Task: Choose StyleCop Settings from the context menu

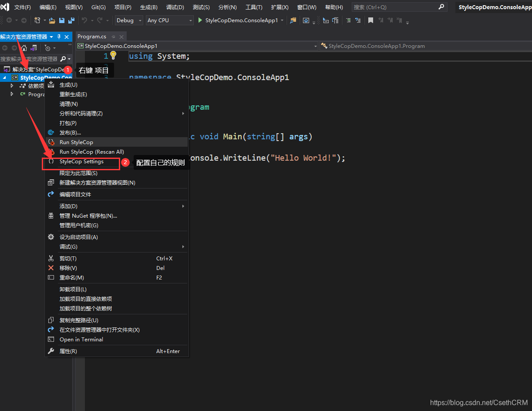Action: (x=117, y=162)
